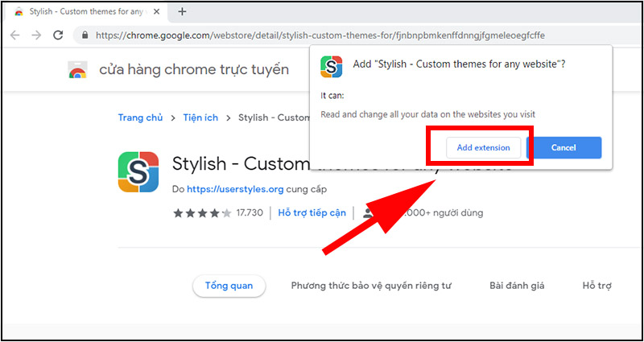Select the Tổng quan tab

[229, 286]
